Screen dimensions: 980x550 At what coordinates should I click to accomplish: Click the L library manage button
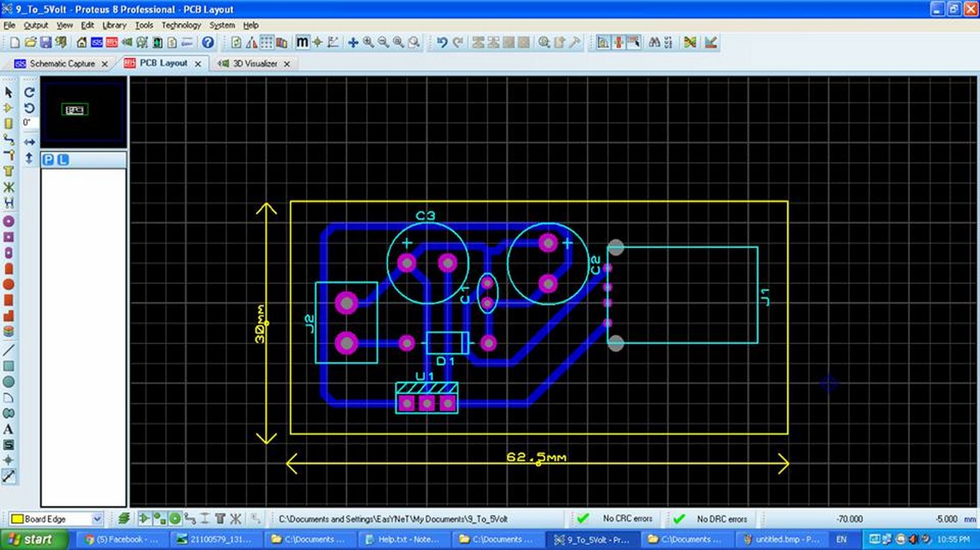click(x=62, y=160)
